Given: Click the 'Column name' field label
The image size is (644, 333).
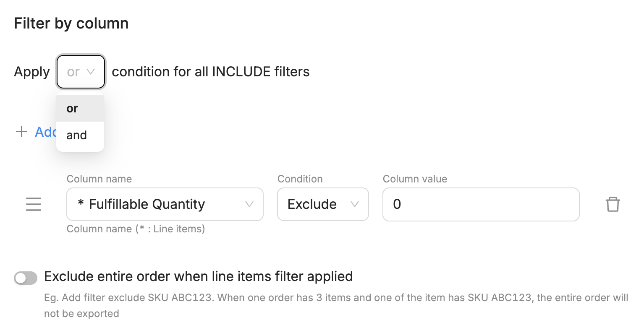Looking at the screenshot, I should [x=99, y=179].
